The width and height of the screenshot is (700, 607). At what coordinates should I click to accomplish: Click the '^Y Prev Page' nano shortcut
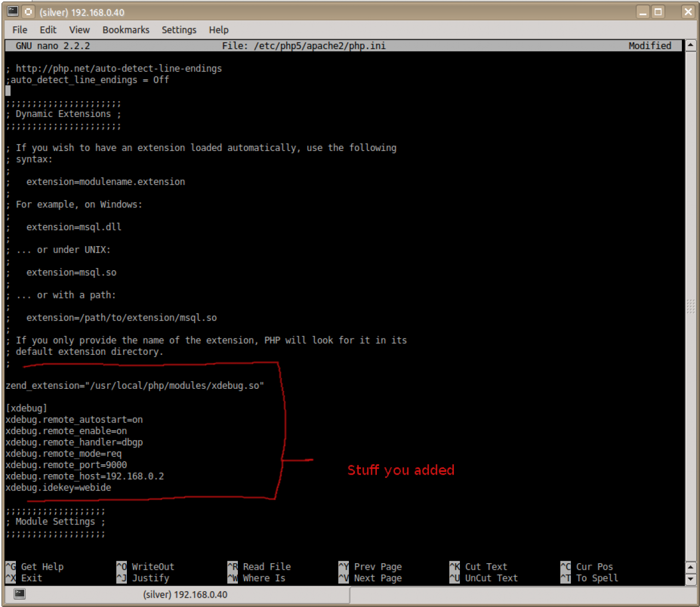370,567
